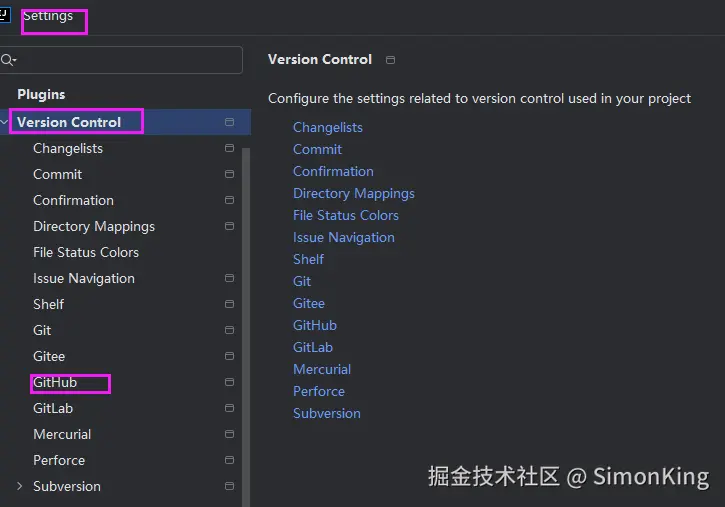
Task: Click project-level icon next to GitHub row
Action: click(x=229, y=382)
